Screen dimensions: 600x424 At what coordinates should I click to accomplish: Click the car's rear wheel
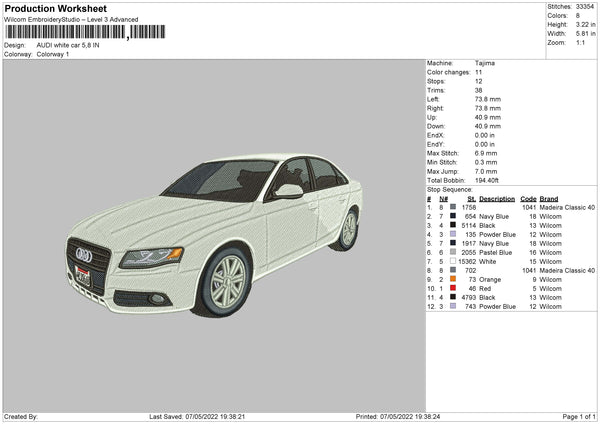pos(348,229)
